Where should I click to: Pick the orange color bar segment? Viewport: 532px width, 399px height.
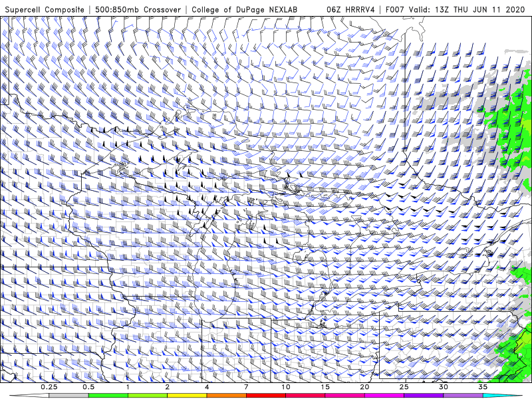click(226, 396)
